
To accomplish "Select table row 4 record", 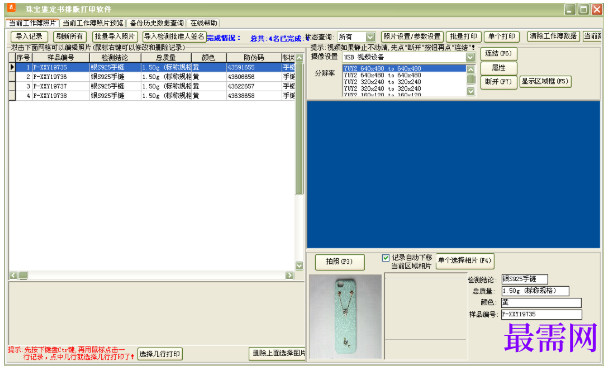I will (152, 95).
